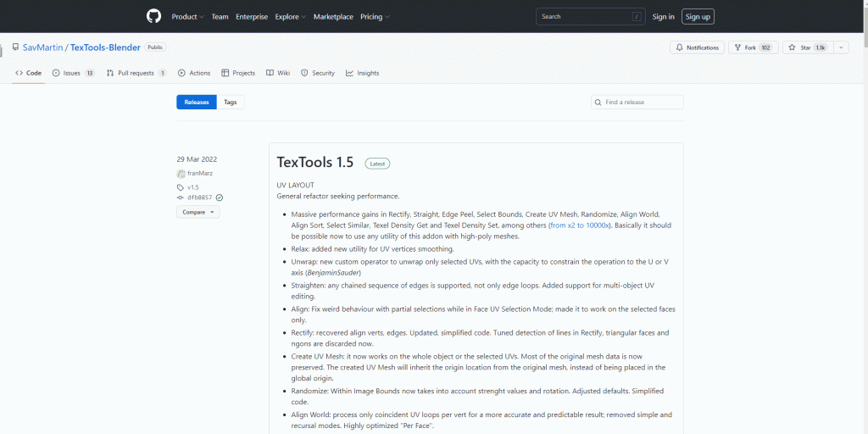Open the star list dropdown arrow

pos(840,48)
